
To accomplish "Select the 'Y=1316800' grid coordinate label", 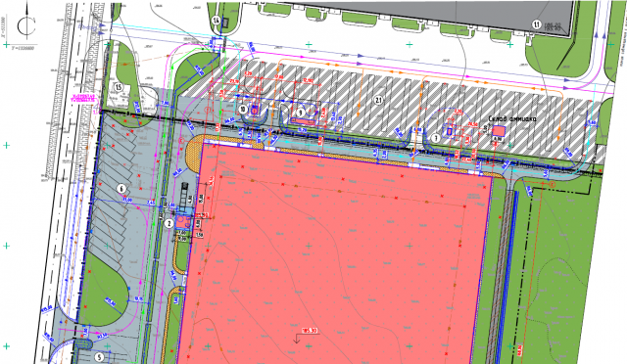I will click(23, 48).
